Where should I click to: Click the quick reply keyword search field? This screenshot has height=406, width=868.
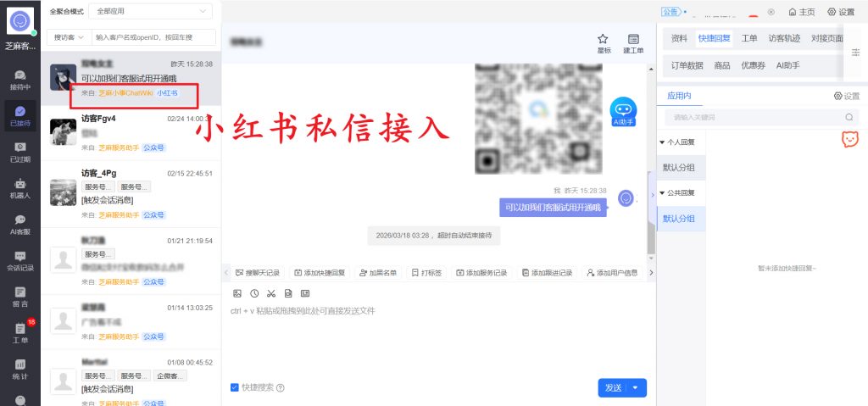point(761,118)
